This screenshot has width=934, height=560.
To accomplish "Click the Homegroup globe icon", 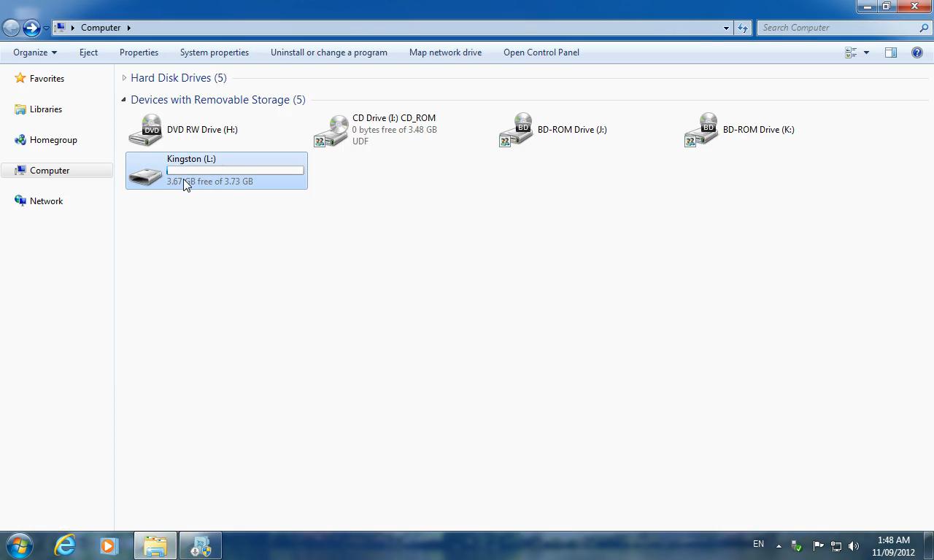I will [x=20, y=140].
